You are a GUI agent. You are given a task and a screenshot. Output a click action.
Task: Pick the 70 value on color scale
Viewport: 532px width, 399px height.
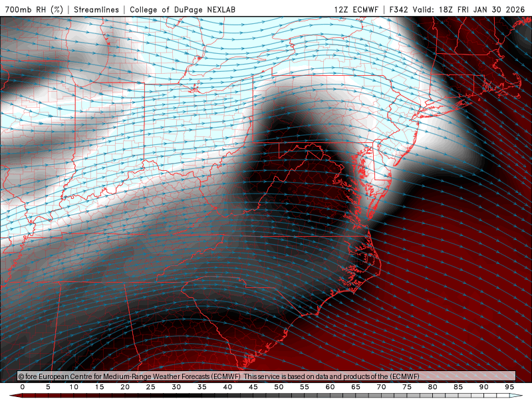[x=381, y=387]
